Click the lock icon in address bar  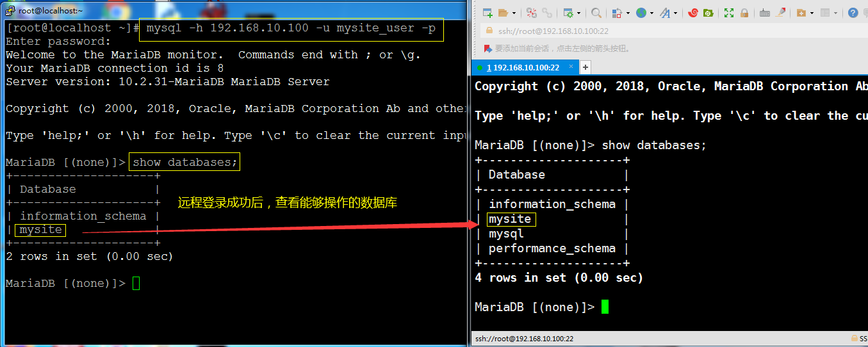coord(489,30)
